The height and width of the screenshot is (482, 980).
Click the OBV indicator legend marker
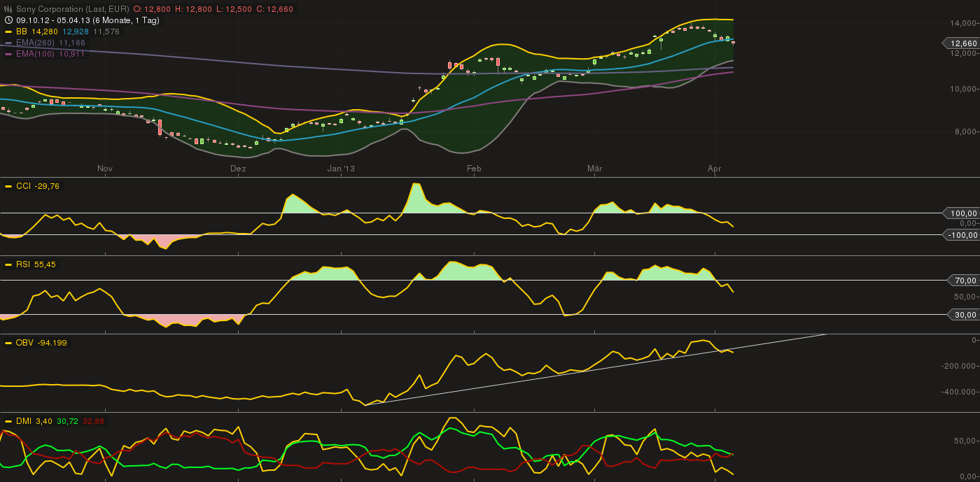[x=8, y=343]
